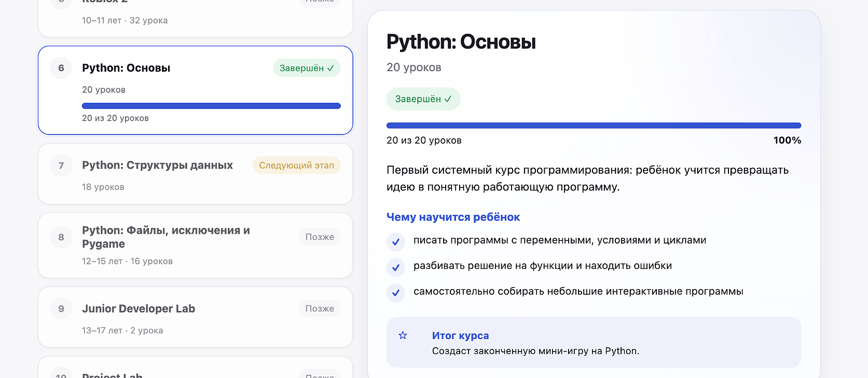Click the Следующий этап badge
Screen dimensions: 868x378
tap(296, 165)
